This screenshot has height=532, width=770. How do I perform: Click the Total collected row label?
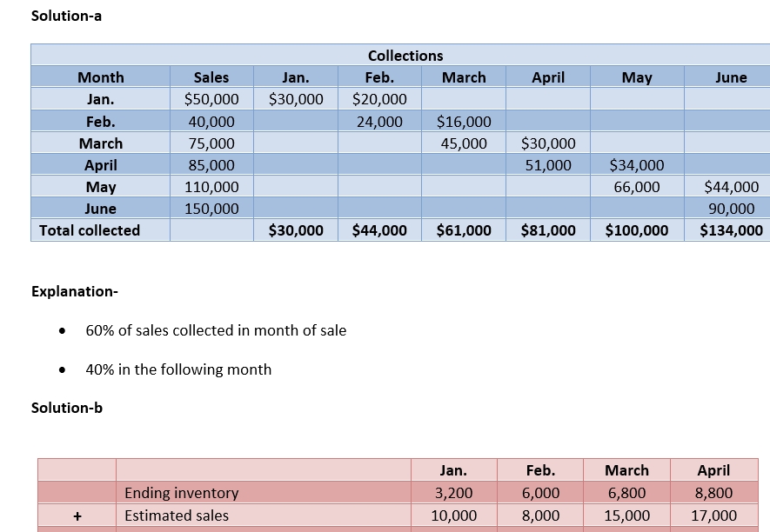pos(90,230)
